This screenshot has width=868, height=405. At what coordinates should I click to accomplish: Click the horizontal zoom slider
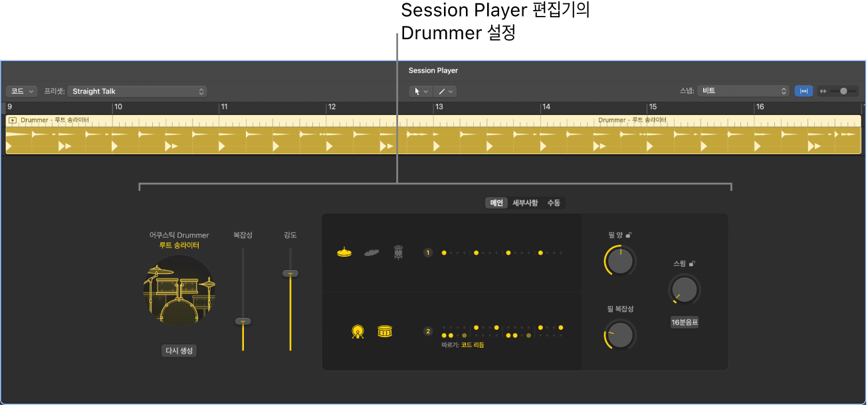(x=843, y=91)
